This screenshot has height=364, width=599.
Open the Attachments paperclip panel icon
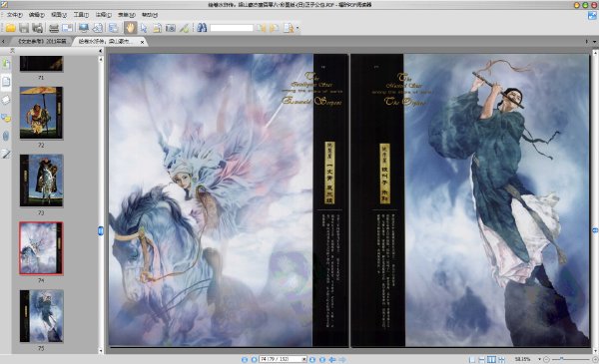(x=6, y=136)
